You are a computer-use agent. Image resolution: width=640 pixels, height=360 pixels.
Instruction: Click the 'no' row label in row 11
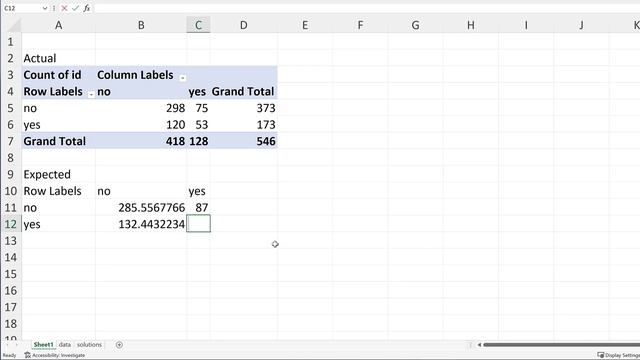tap(58, 208)
